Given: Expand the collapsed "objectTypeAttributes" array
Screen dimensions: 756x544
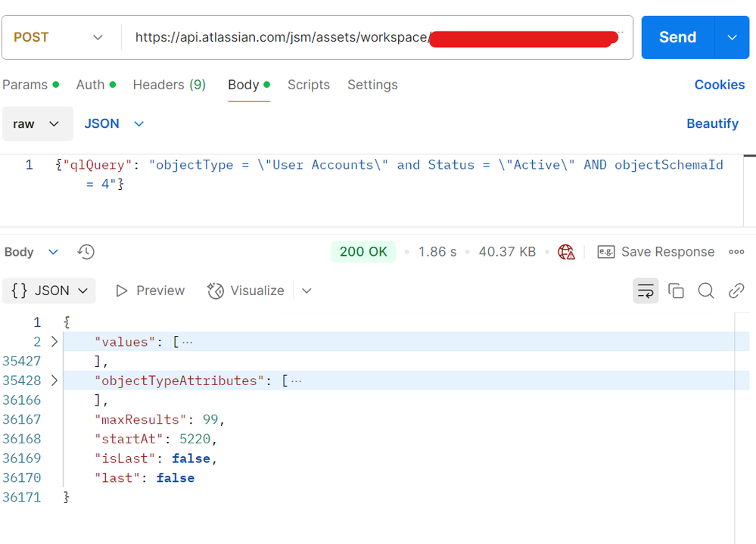Looking at the screenshot, I should (x=54, y=380).
